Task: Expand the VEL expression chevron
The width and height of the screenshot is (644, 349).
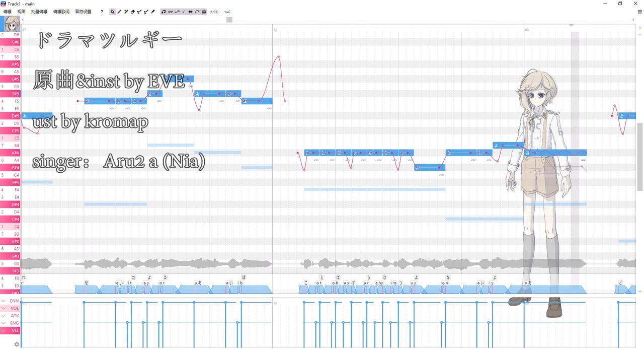Action: (x=4, y=330)
